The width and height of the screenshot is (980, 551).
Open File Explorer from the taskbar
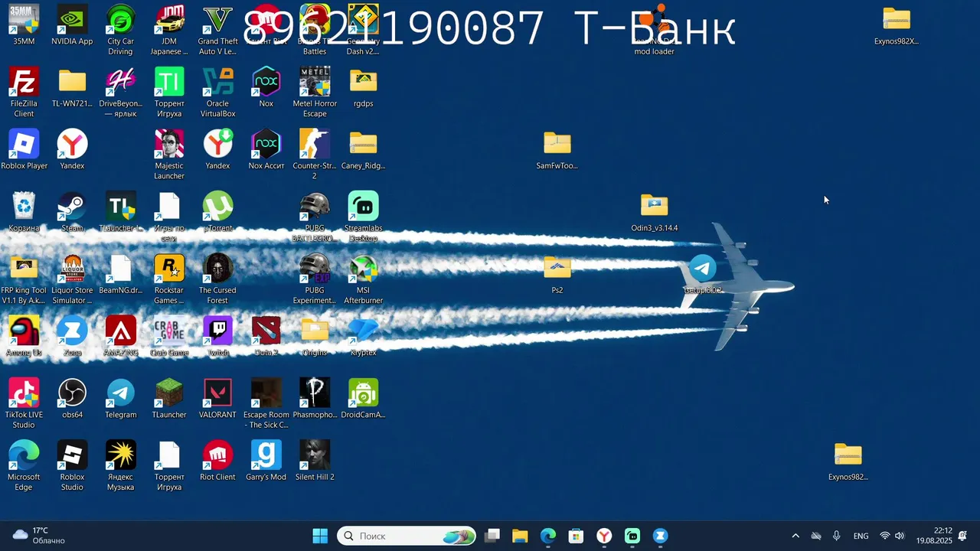tap(520, 536)
